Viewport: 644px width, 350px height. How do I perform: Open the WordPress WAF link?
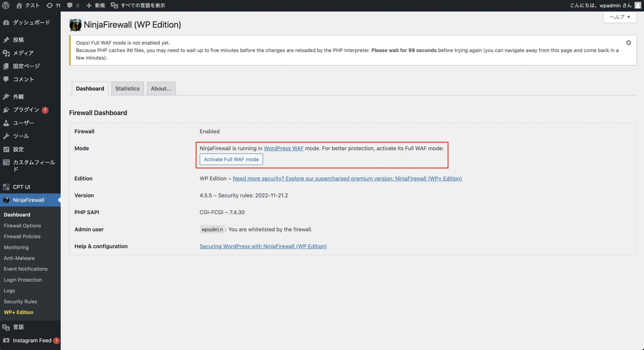point(284,148)
